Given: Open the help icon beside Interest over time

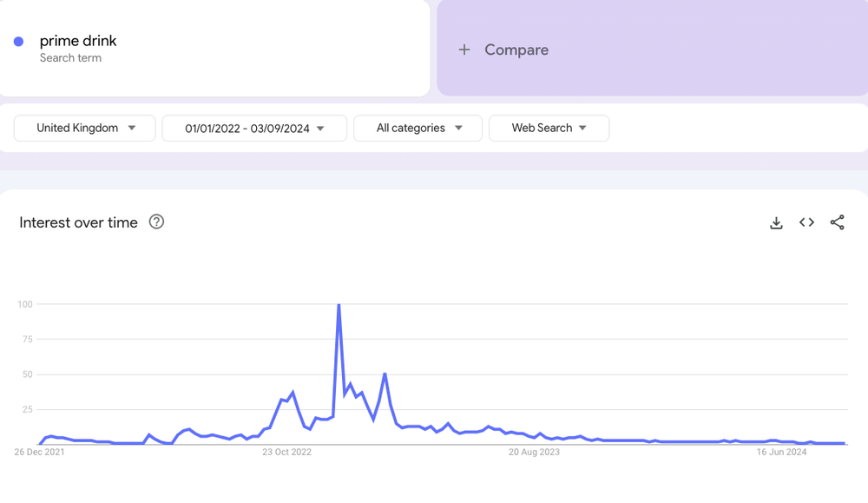Looking at the screenshot, I should point(156,222).
